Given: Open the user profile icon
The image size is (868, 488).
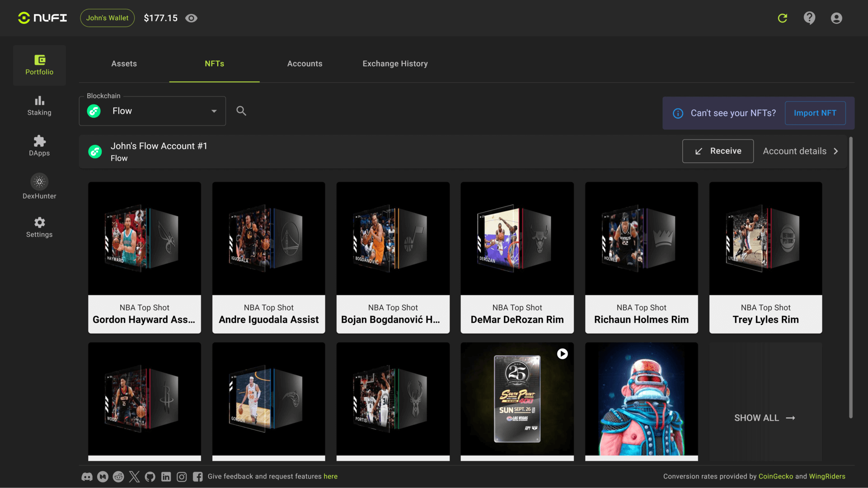Looking at the screenshot, I should point(836,18).
